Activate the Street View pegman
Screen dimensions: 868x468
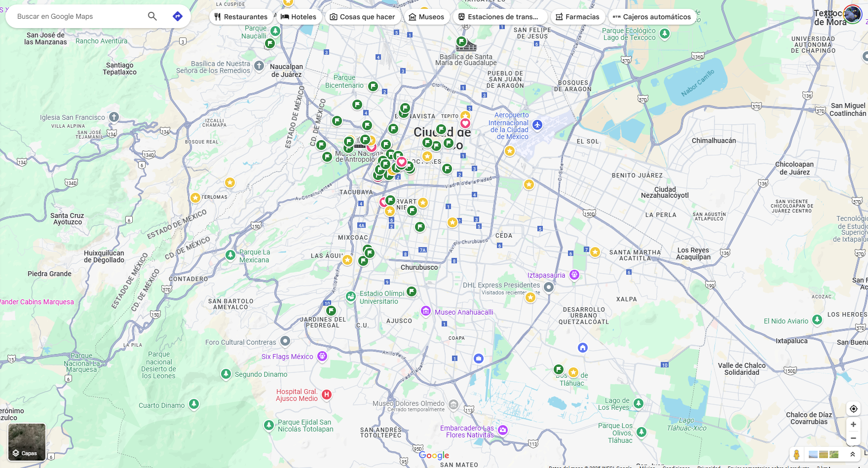point(796,454)
